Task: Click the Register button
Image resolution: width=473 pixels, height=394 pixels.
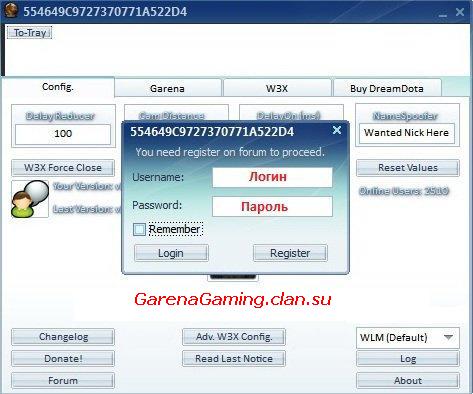Action: click(x=290, y=253)
